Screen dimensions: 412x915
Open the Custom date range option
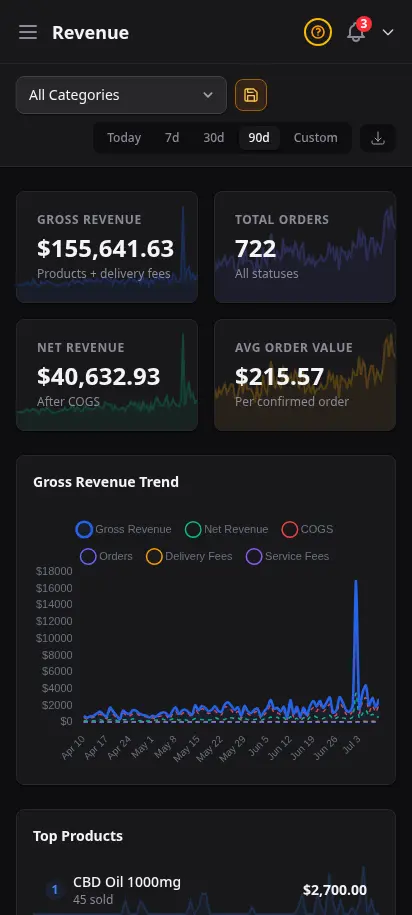(x=316, y=138)
